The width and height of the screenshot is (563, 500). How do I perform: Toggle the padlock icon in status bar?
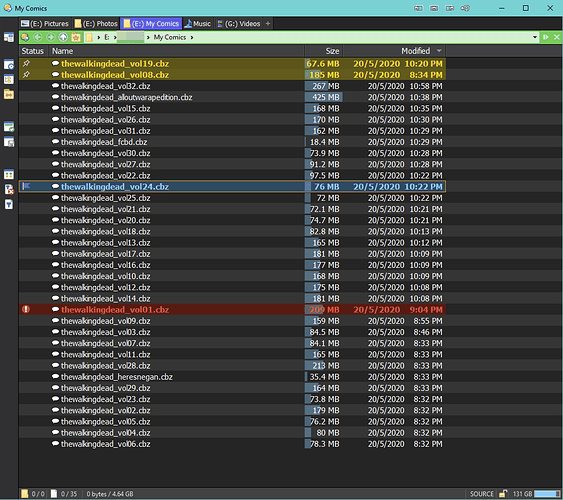click(503, 494)
